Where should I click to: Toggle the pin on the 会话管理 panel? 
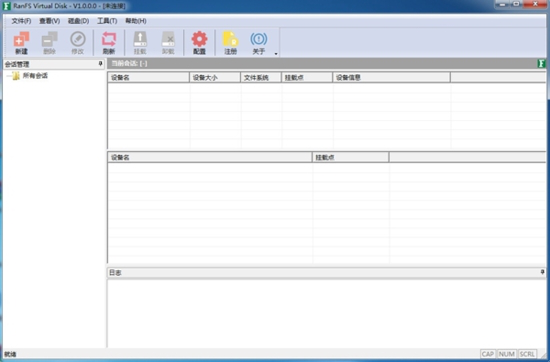100,64
